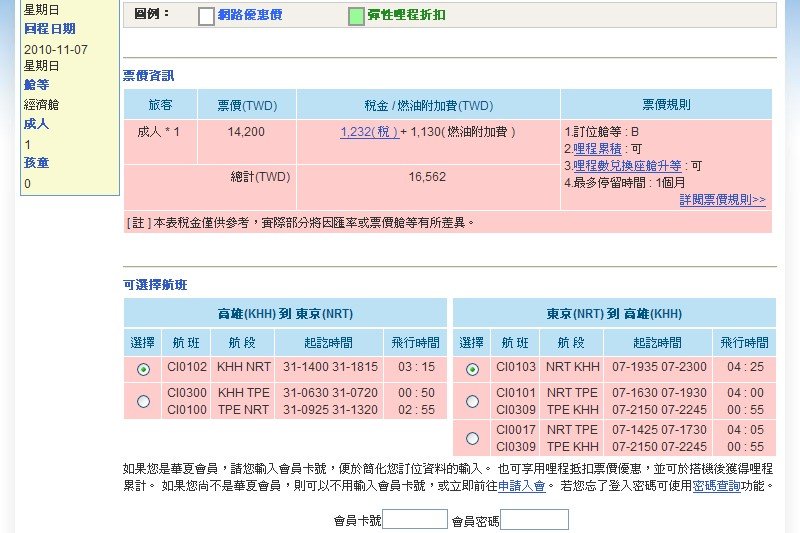Click the 4.最多停留時間 : 1個月 rule text
The height and width of the screenshot is (533, 800).
point(624,183)
